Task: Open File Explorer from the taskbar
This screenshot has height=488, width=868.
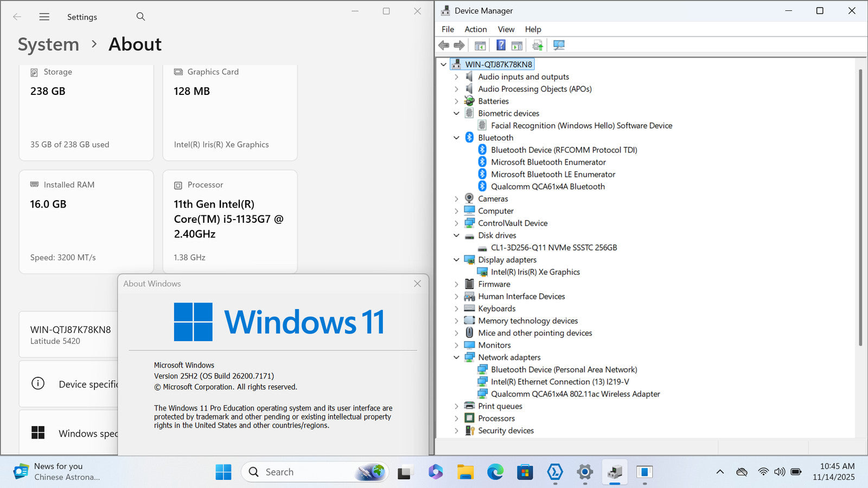Action: coord(465,472)
